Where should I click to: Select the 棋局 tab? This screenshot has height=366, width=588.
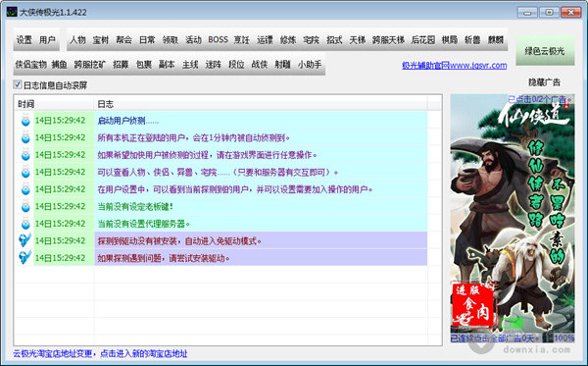450,40
